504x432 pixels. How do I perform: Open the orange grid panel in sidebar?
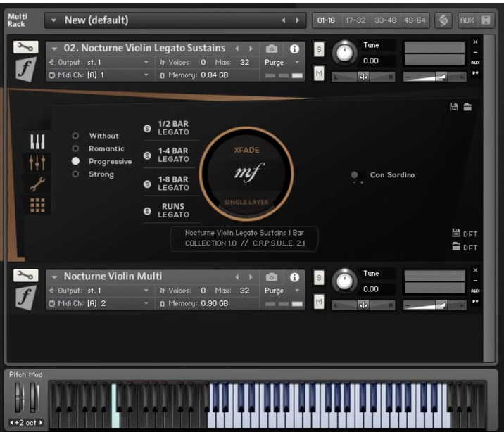tap(37, 205)
